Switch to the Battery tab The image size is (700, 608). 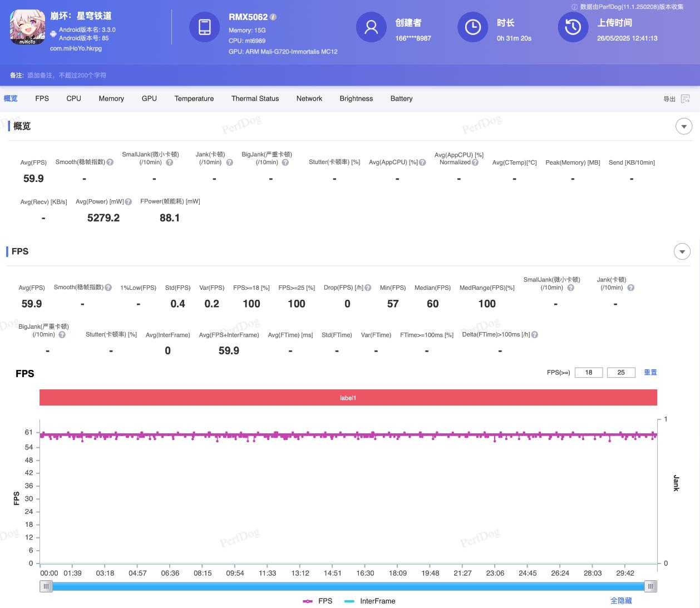pos(401,98)
